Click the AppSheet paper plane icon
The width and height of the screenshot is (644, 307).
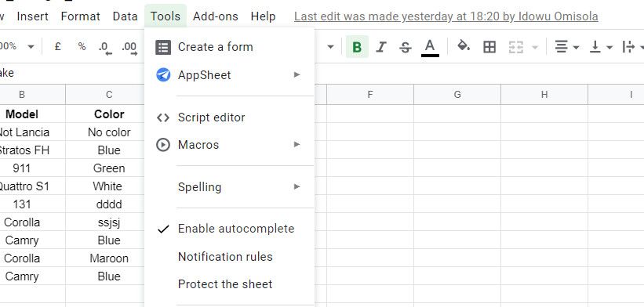[163, 75]
